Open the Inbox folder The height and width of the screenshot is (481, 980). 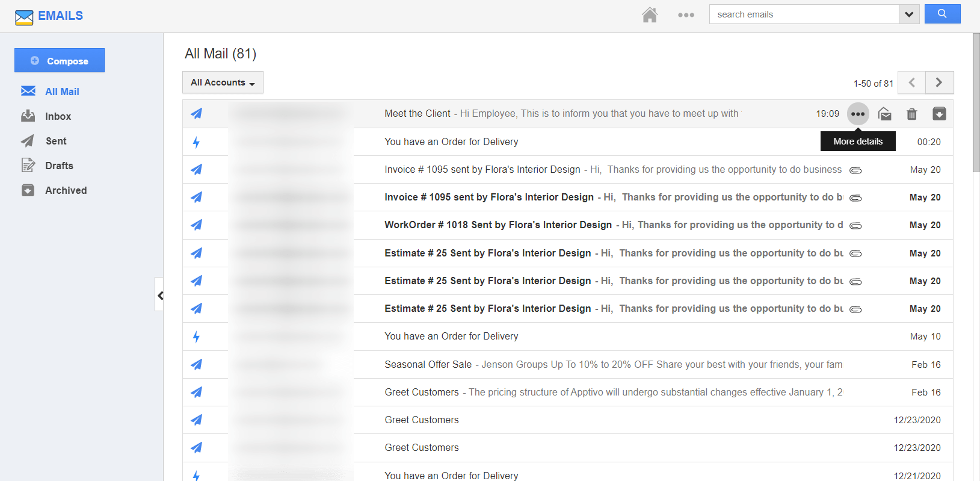[58, 116]
